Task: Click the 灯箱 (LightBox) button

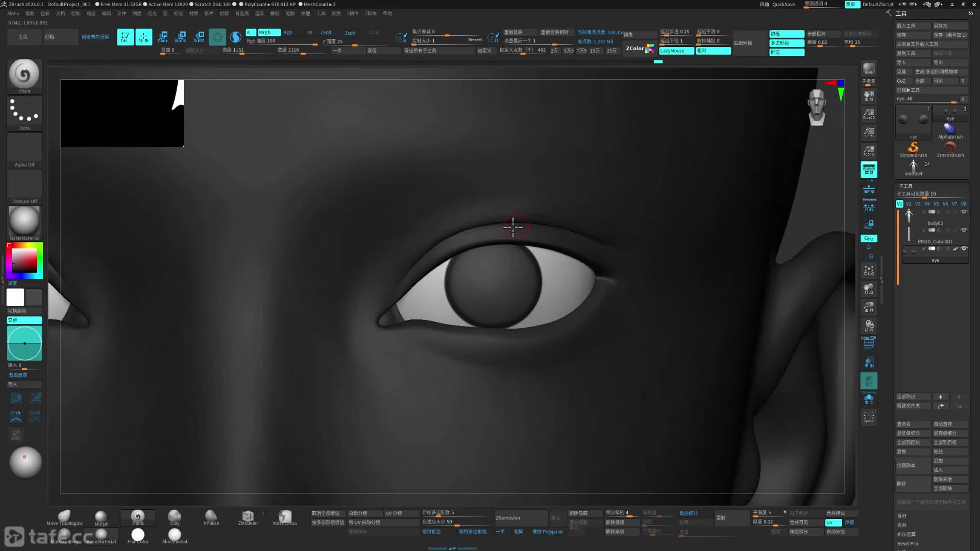Action: [x=61, y=37]
